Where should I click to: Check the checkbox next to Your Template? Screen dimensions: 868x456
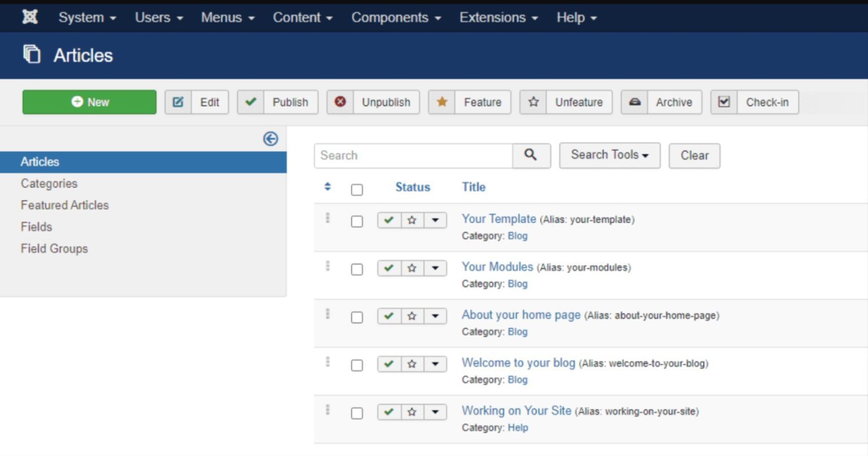click(x=357, y=222)
